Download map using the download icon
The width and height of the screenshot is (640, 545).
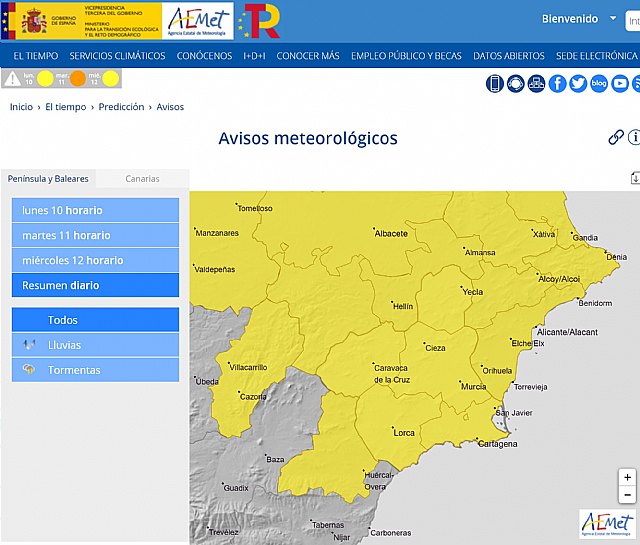tap(635, 178)
